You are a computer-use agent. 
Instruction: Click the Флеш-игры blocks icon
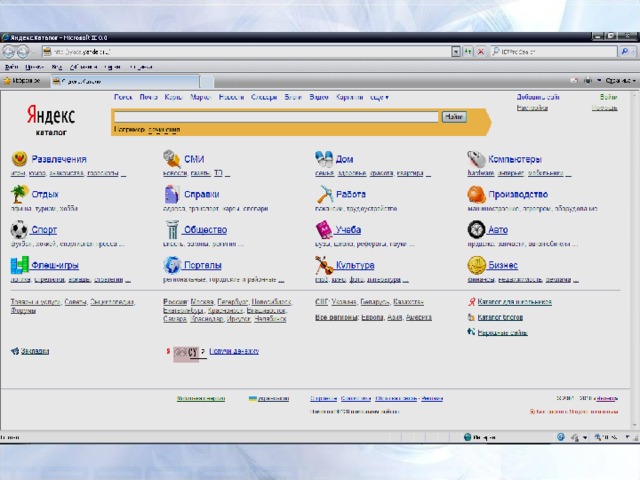click(20, 265)
